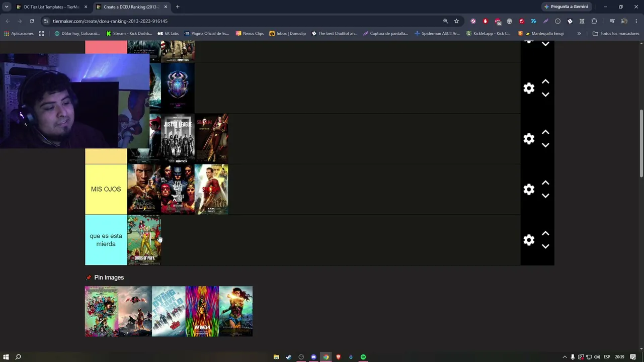Open the Windows Start menu
The width and height of the screenshot is (644, 362).
coord(6,357)
